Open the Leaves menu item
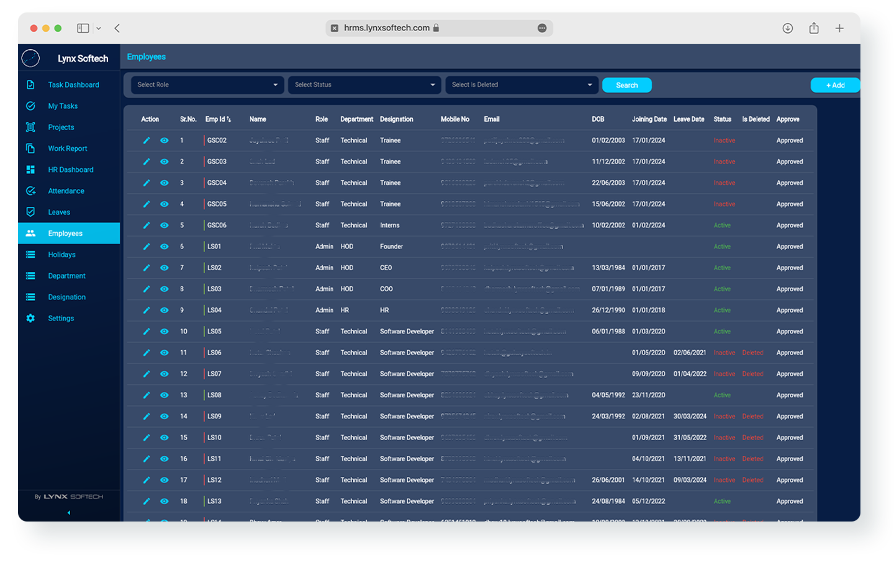Screen dimensions: 894x588 [x=59, y=212]
